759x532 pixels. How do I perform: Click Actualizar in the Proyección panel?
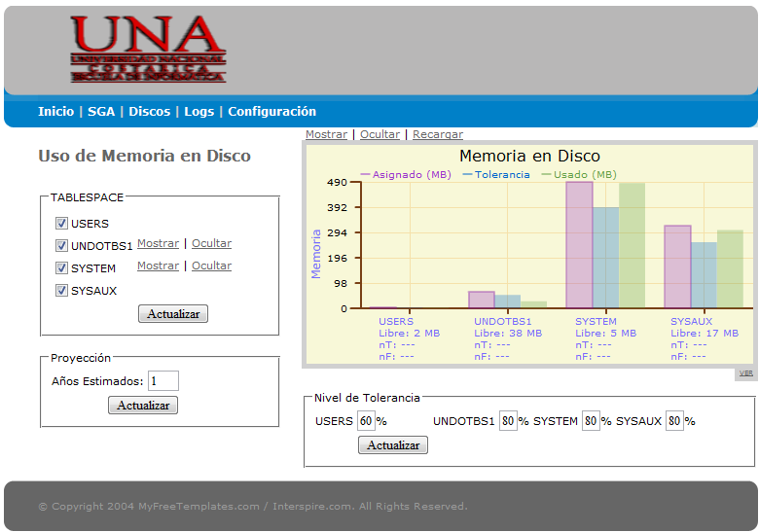tap(143, 406)
